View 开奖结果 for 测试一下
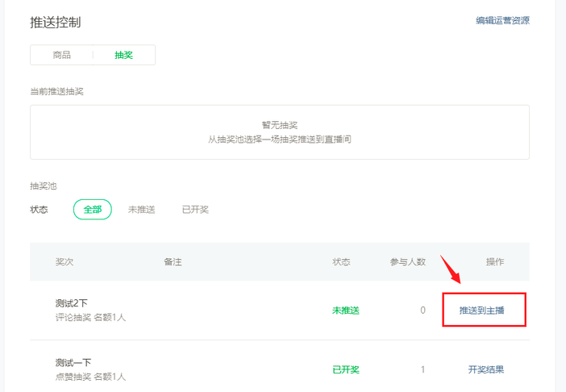566x392 pixels. click(486, 369)
